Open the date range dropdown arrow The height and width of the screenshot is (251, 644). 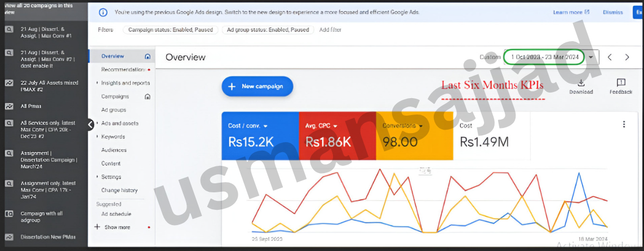tap(591, 57)
